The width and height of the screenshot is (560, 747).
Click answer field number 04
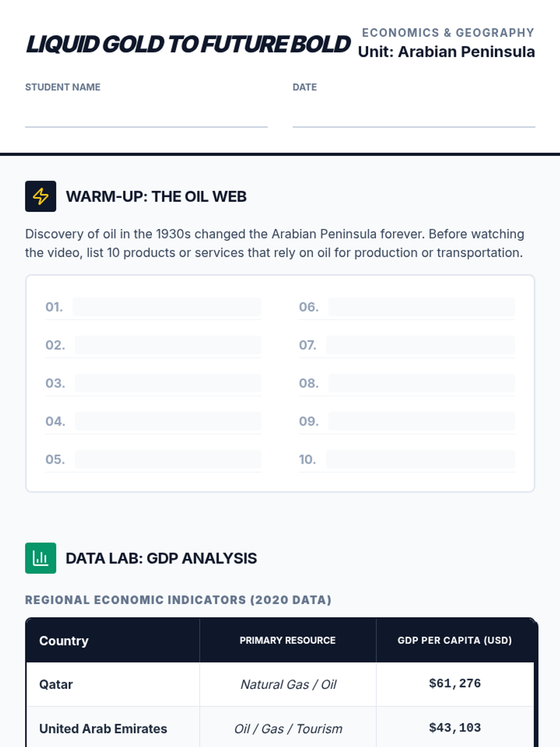[x=168, y=422]
